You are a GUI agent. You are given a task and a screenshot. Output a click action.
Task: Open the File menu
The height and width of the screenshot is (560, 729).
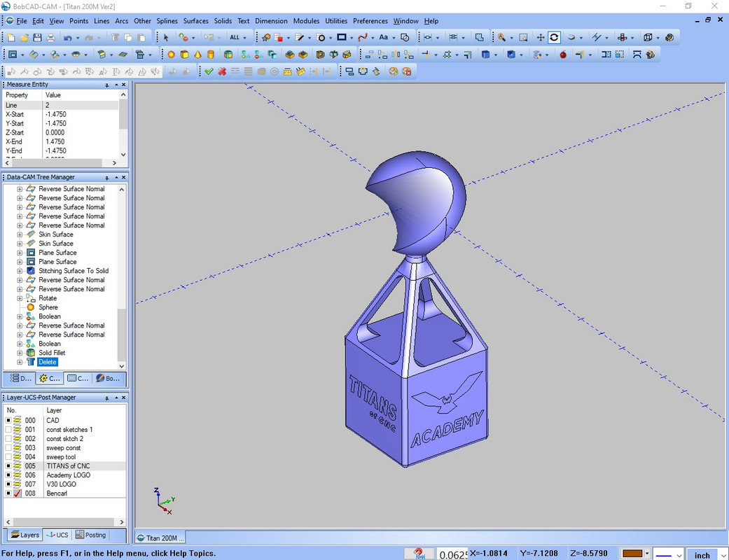(x=22, y=21)
